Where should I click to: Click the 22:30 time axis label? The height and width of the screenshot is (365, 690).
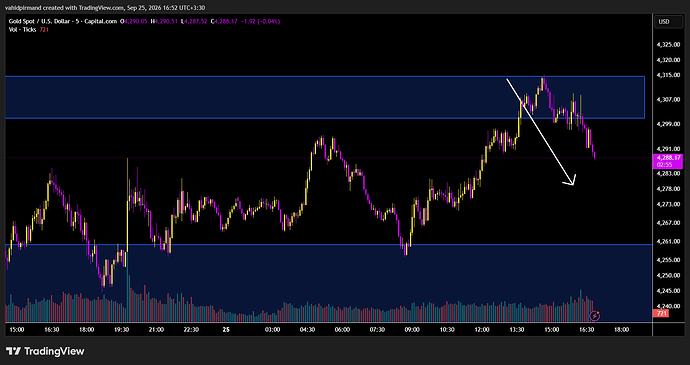191,329
